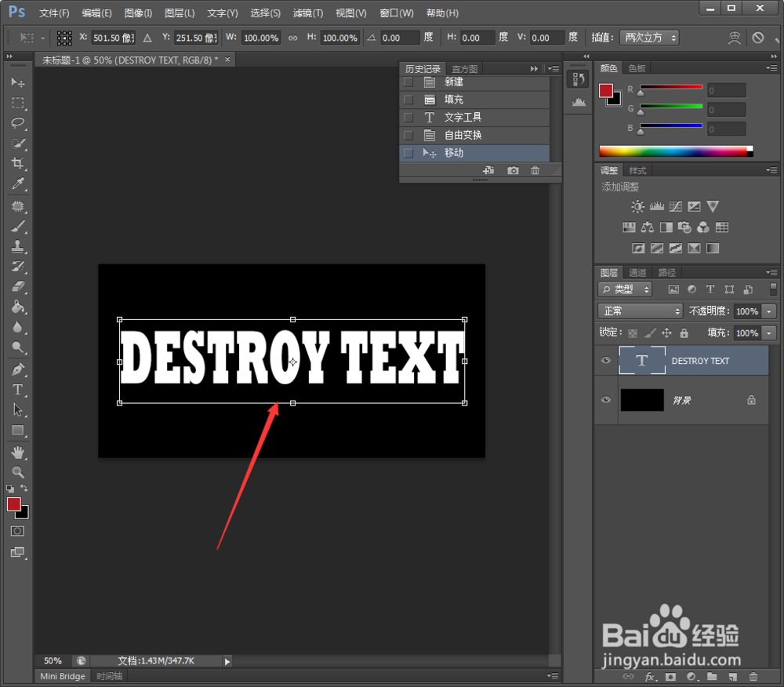Screen dimensions: 784x687
Task: Select the Paint Bucket tool
Action: [x=18, y=307]
